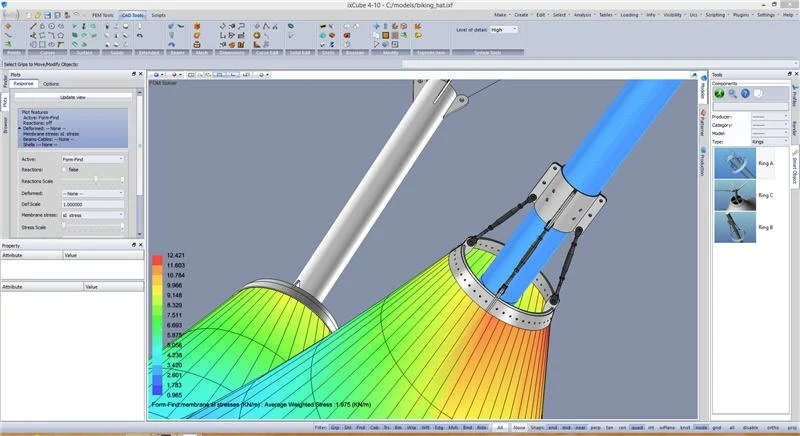
Task: Switch to the FEM Tools ribbon tab
Action: 103,15
